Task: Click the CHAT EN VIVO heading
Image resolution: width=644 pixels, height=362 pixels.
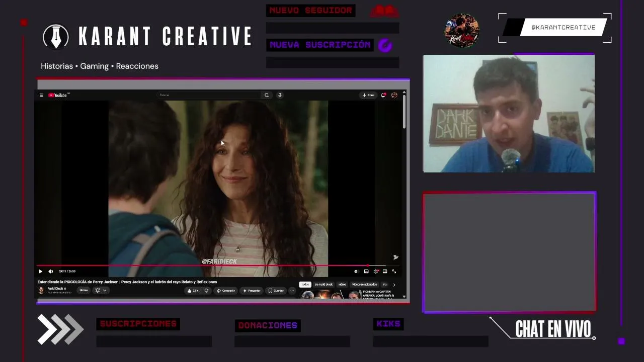Action: point(553,329)
